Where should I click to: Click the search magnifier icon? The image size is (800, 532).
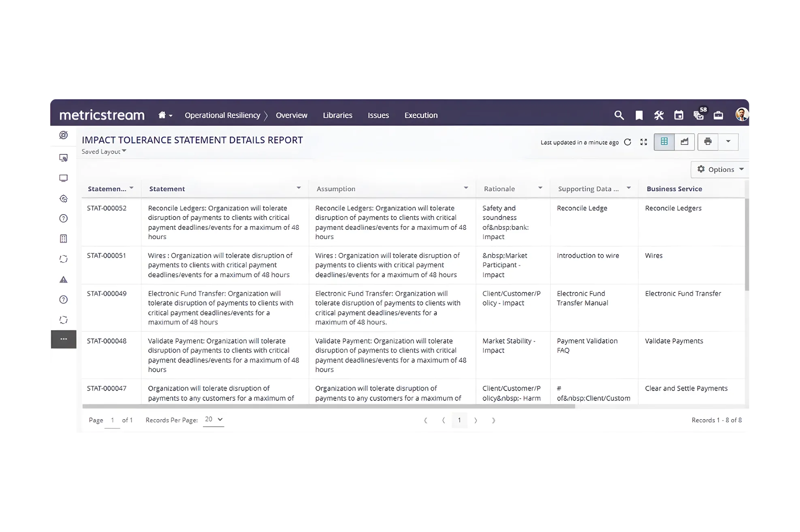pos(619,115)
